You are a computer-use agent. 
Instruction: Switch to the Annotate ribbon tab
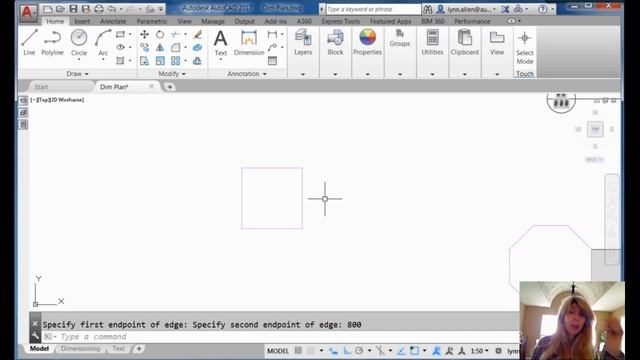pyautogui.click(x=113, y=21)
